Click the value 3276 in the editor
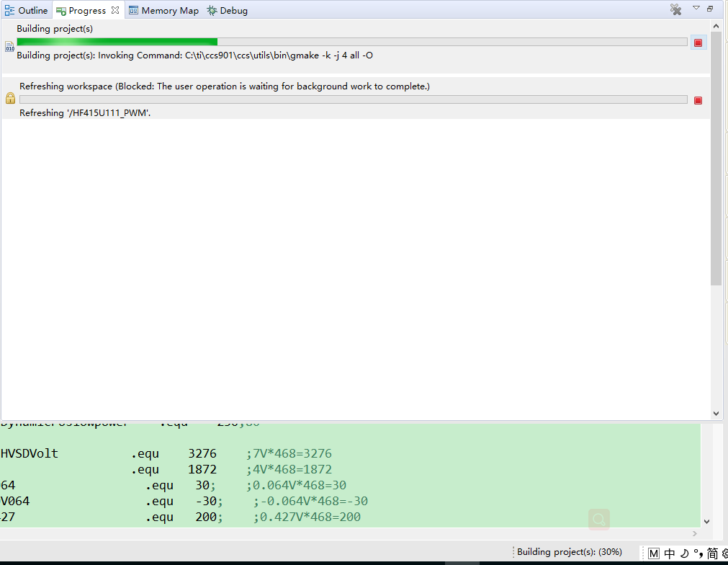Screen dimensions: 728x565 pos(202,453)
